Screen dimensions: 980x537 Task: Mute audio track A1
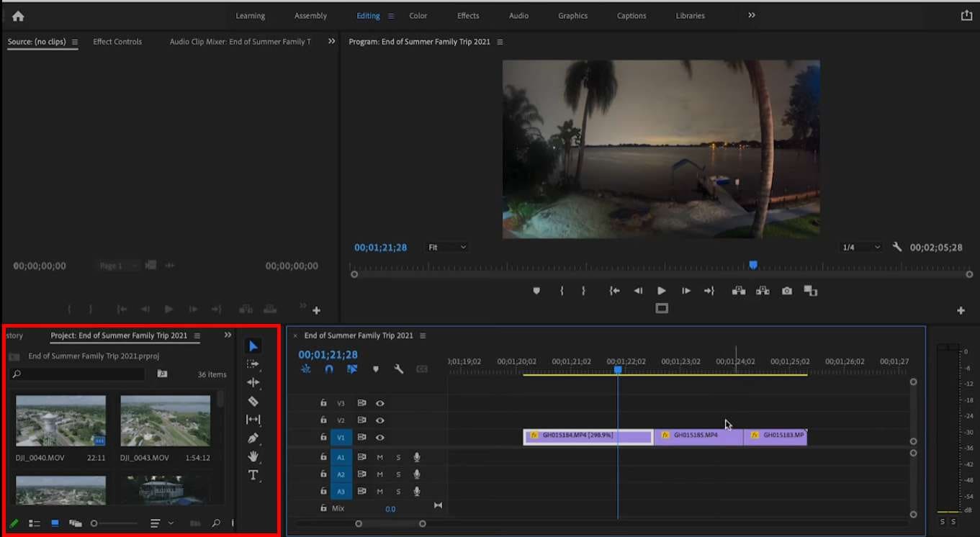[x=379, y=457]
